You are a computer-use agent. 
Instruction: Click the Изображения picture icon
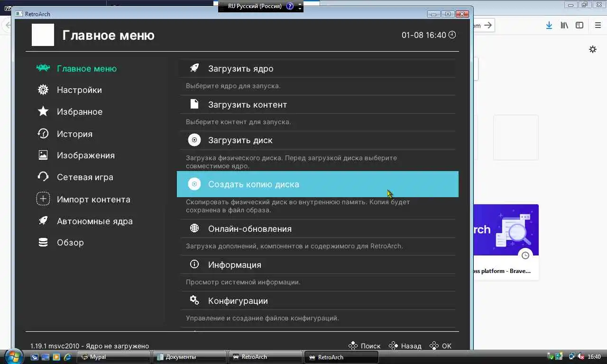(x=43, y=155)
